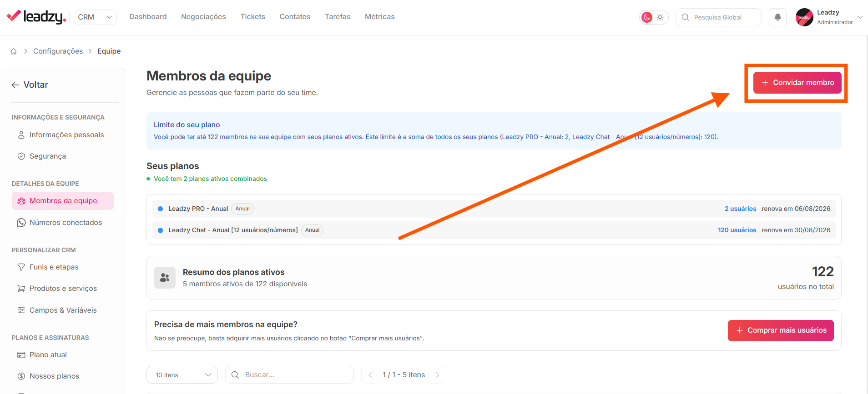
Task: Open Tarefas in the top navigation
Action: click(x=338, y=17)
